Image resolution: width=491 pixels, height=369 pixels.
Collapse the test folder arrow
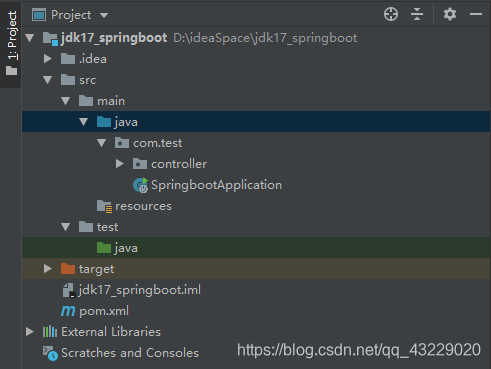[x=66, y=227]
